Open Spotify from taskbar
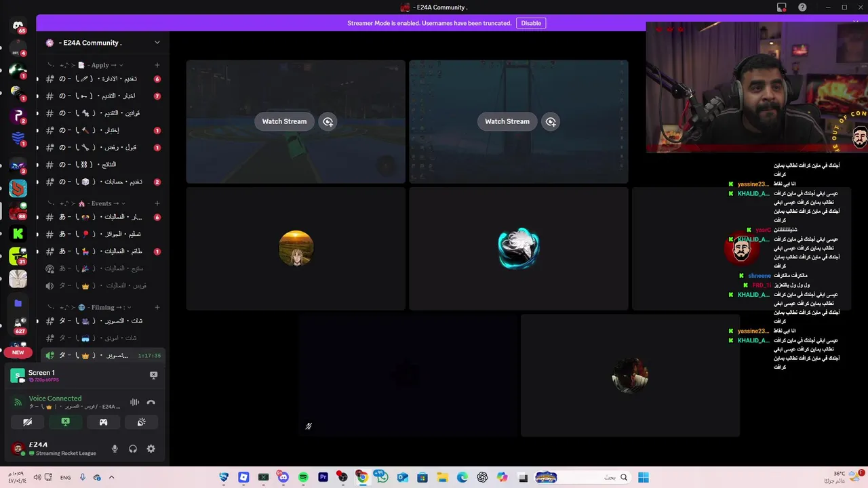Screen dimensions: 868x488 pyautogui.click(x=303, y=477)
